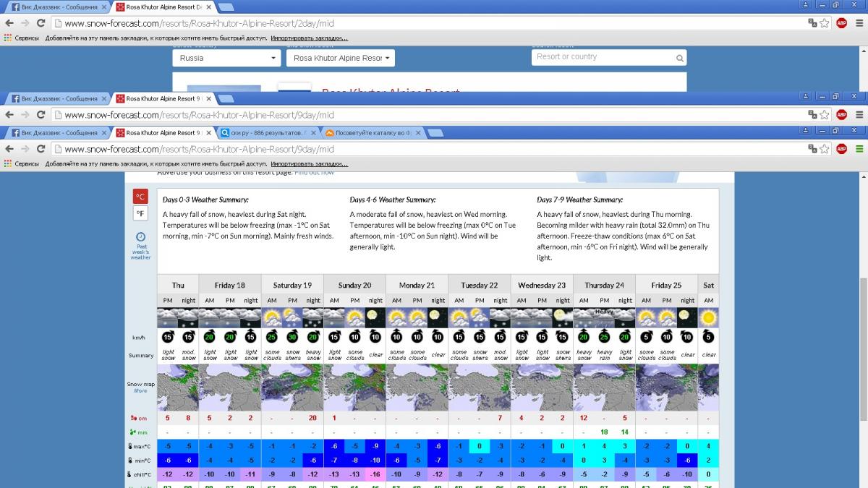The image size is (868, 488).
Task: Open Past week's weather clock icon
Action: pyautogui.click(x=140, y=236)
